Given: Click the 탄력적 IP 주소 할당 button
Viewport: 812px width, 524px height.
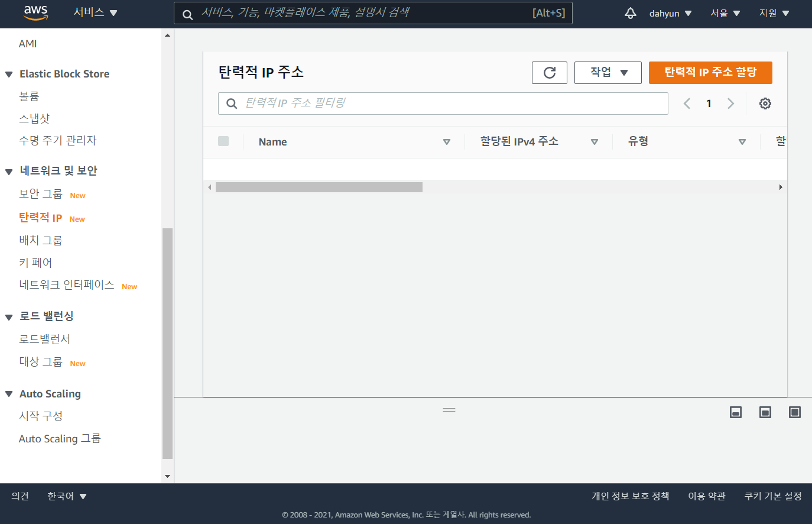Looking at the screenshot, I should click(710, 73).
